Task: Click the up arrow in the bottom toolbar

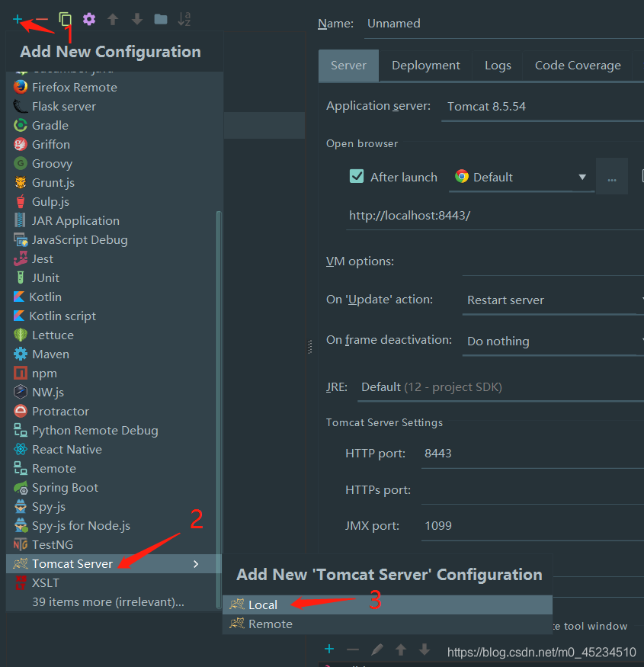Action: pyautogui.click(x=401, y=649)
